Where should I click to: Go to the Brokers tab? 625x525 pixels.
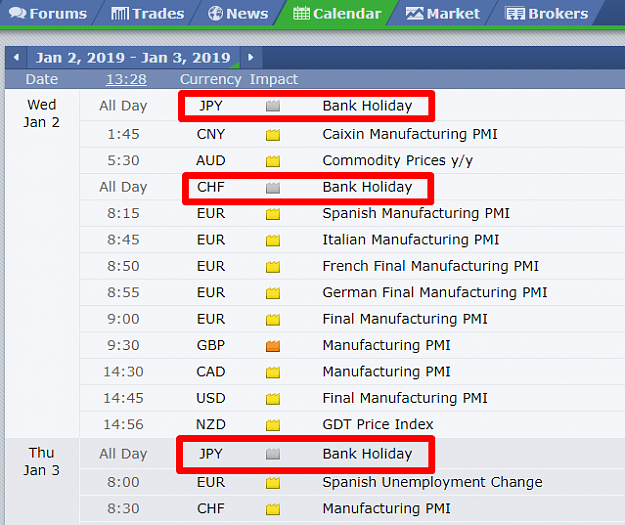(x=546, y=14)
